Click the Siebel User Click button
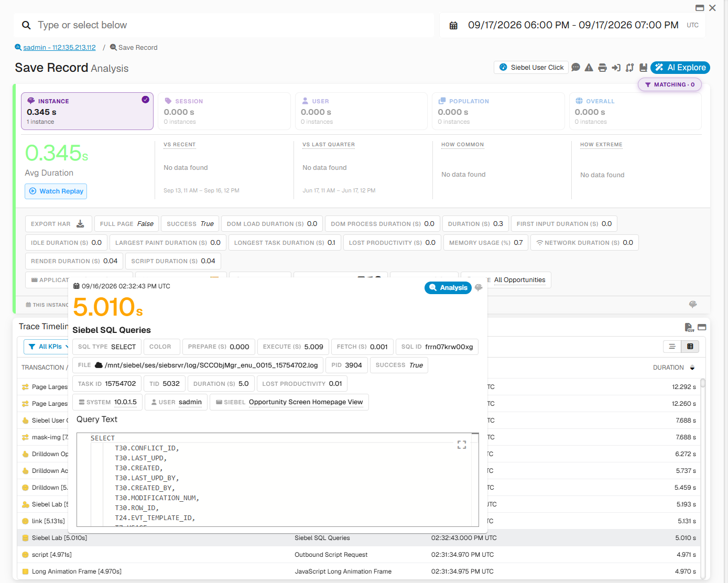 click(x=531, y=68)
